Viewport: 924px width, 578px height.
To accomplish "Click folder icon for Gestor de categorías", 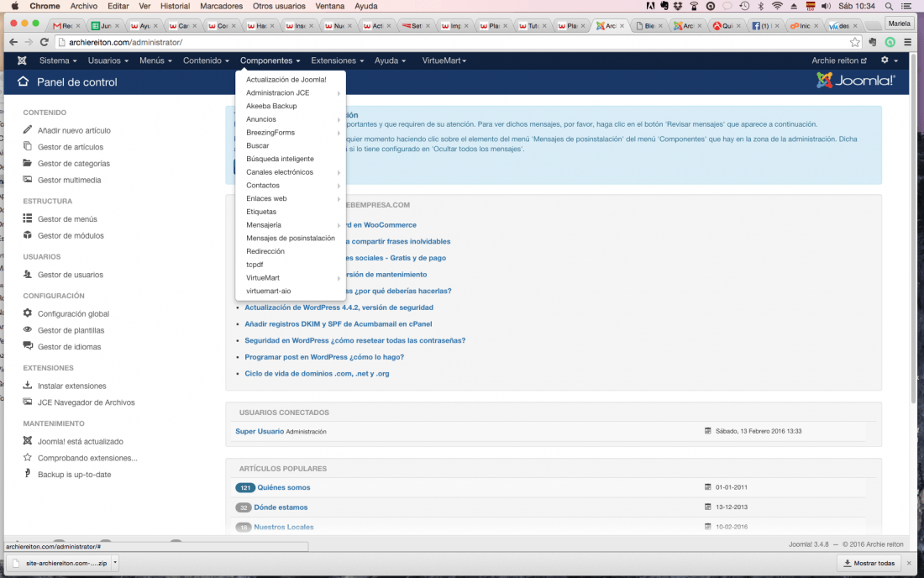I will click(x=27, y=163).
